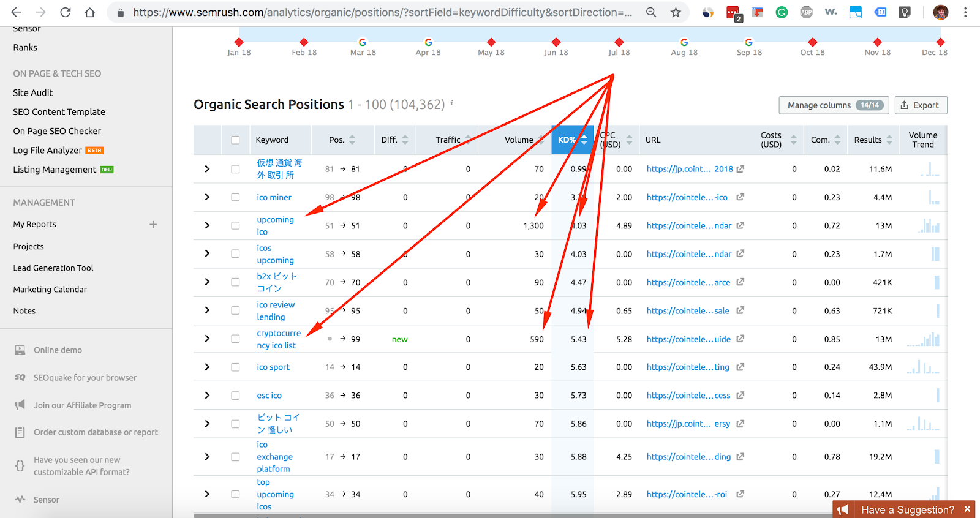Open external link icon for 'ico sport' URL
The height and width of the screenshot is (518, 980).
740,367
